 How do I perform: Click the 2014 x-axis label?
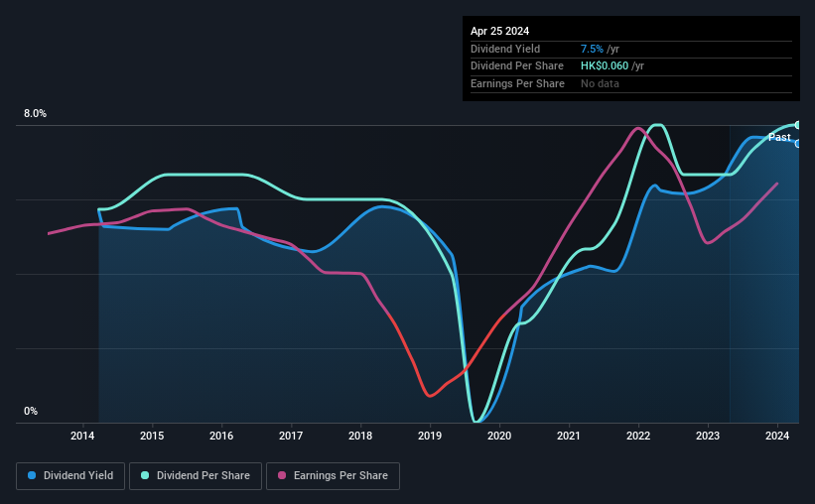(x=82, y=436)
